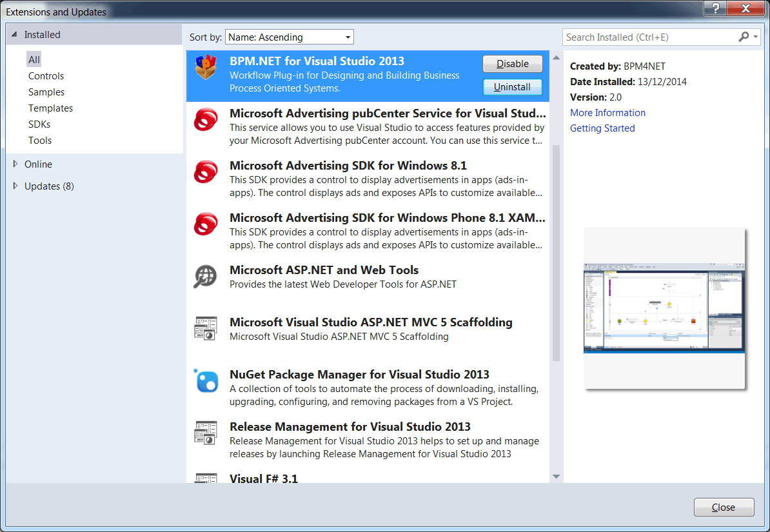The width and height of the screenshot is (770, 532).
Task: Click the Version 2.0 text
Action: pyautogui.click(x=596, y=97)
